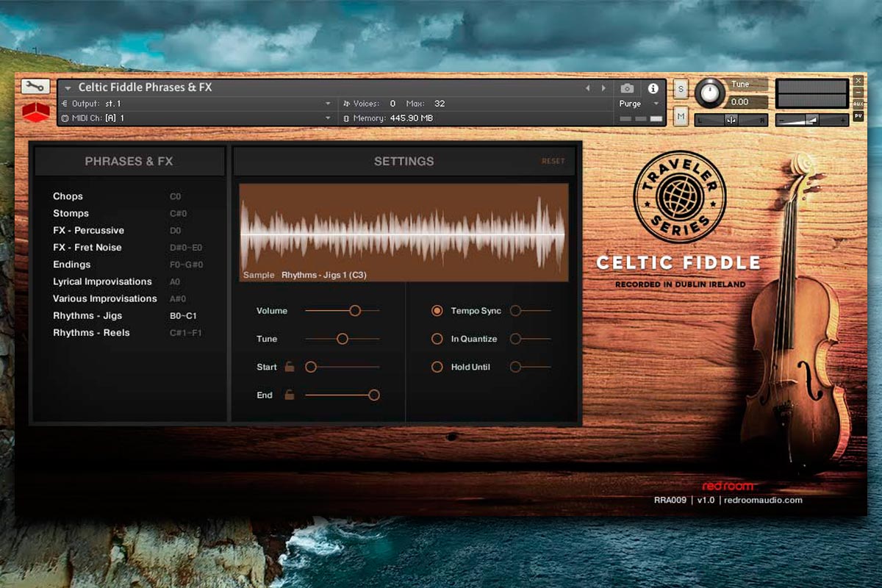Click the Volume slider handle
The width and height of the screenshot is (882, 588).
[355, 311]
